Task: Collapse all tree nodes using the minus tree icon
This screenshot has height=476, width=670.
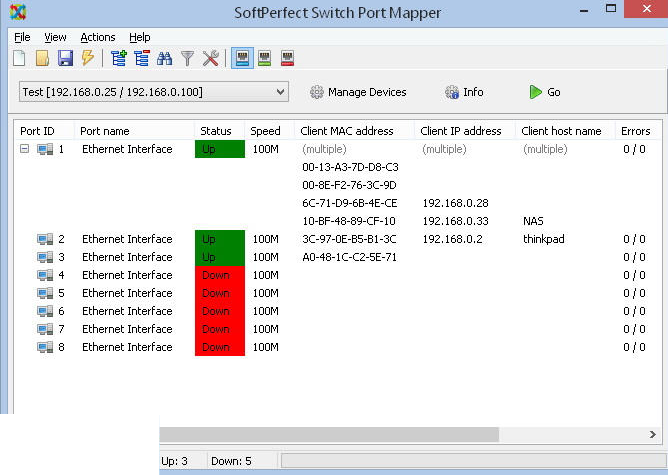Action: coord(142,58)
